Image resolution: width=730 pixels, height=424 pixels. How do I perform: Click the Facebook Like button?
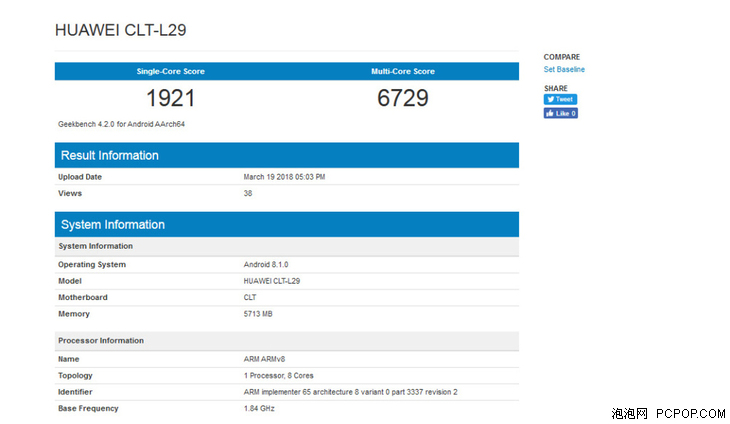tap(561, 113)
